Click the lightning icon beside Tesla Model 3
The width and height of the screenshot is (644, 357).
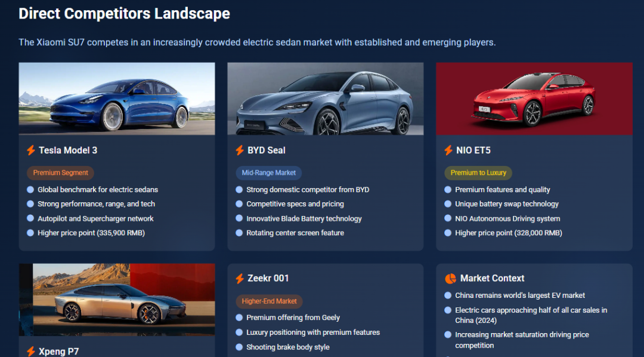(x=31, y=150)
